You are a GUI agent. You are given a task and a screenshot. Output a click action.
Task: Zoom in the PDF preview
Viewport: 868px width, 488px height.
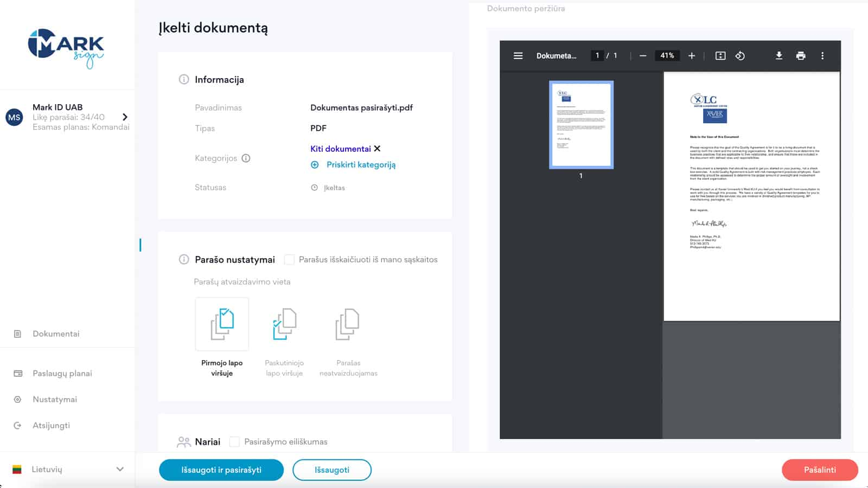(692, 56)
